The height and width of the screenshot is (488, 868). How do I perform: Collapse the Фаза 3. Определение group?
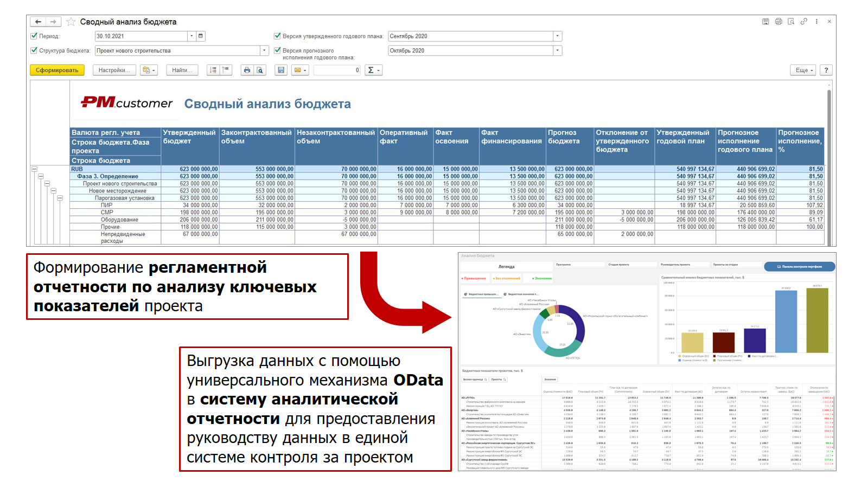point(41,176)
